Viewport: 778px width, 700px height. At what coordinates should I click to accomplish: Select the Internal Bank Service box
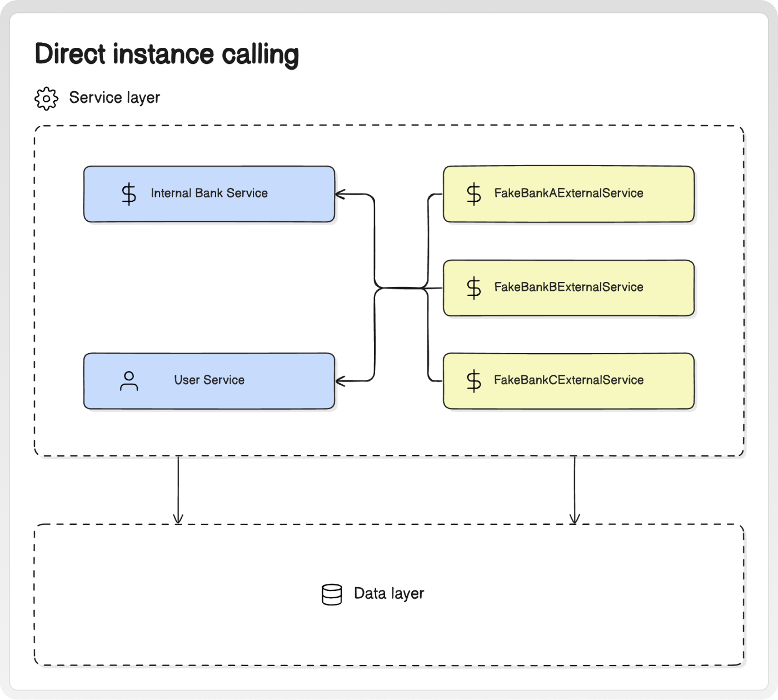[210, 194]
